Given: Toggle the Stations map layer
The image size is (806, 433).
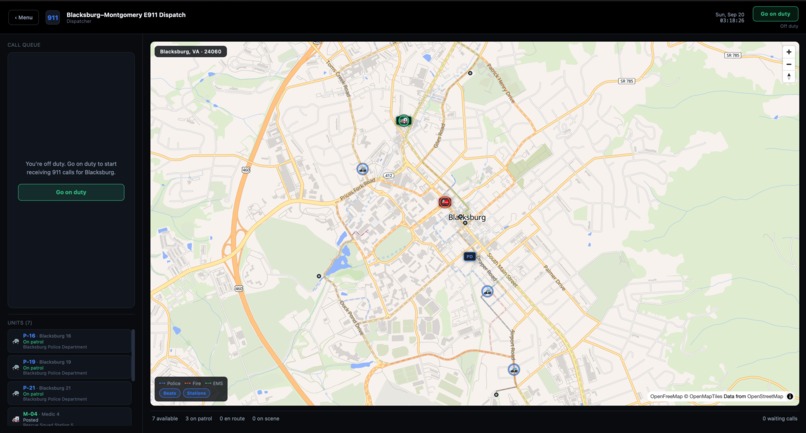Looking at the screenshot, I should (x=196, y=393).
